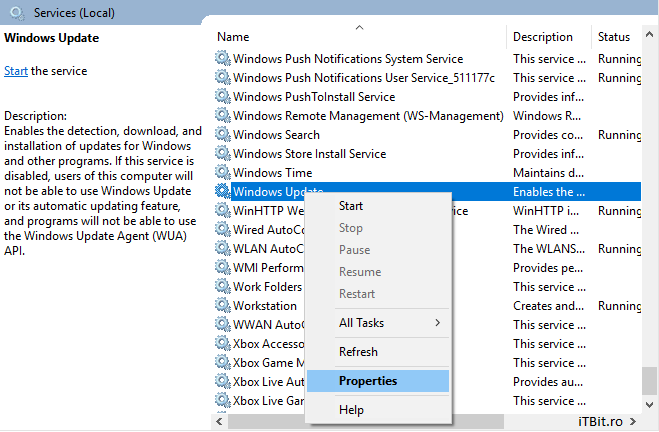This screenshot has height=432, width=659.
Task: Click gear icon for Windows Store Install Service
Action: coord(222,154)
